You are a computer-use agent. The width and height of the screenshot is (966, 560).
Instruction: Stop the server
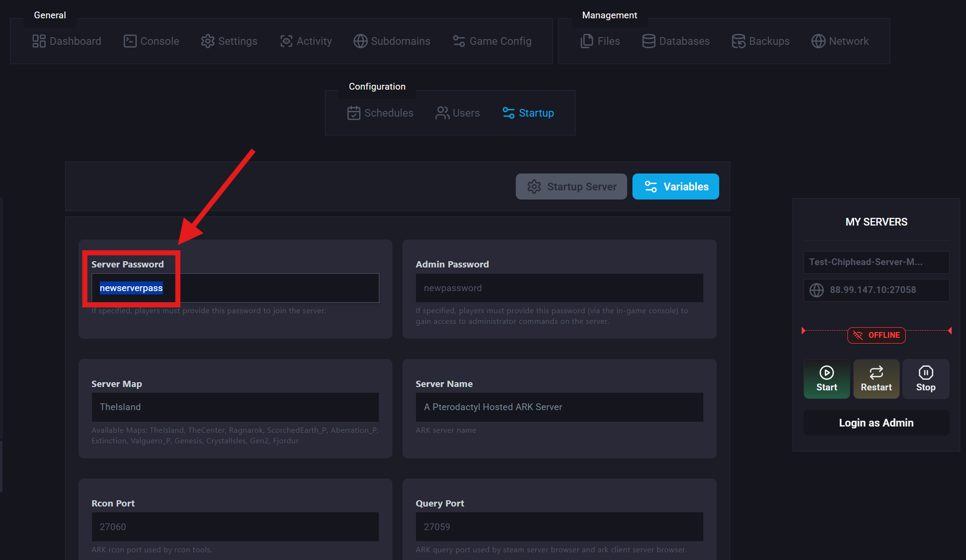pos(926,379)
